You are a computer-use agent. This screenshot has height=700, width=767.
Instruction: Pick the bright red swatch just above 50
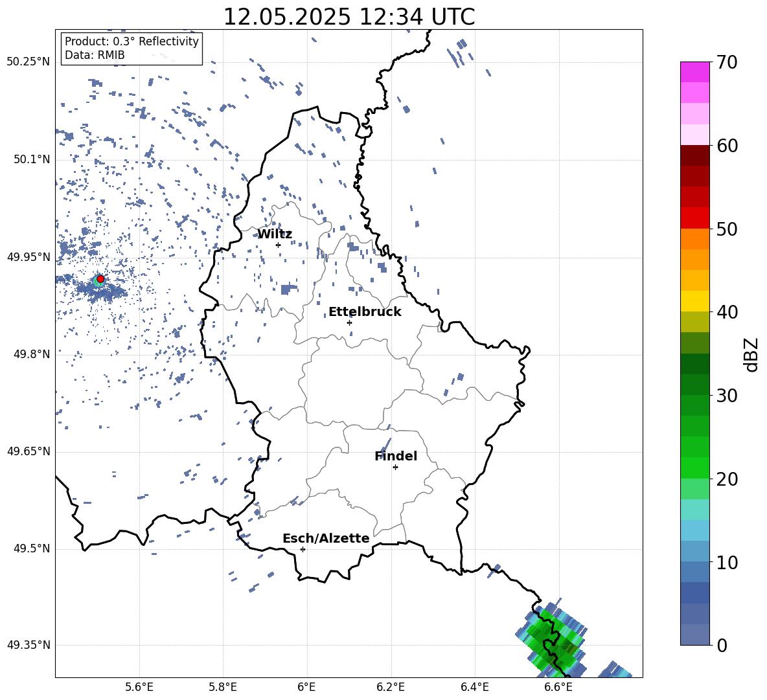pos(694,218)
